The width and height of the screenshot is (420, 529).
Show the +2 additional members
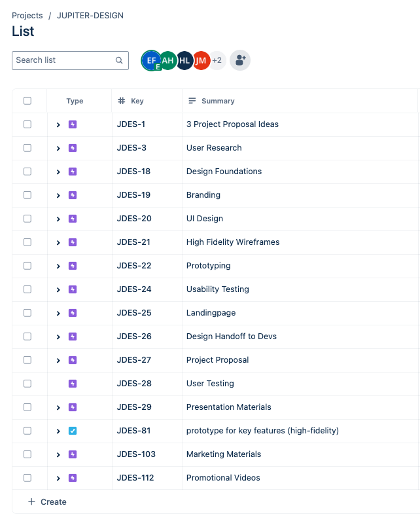(217, 60)
